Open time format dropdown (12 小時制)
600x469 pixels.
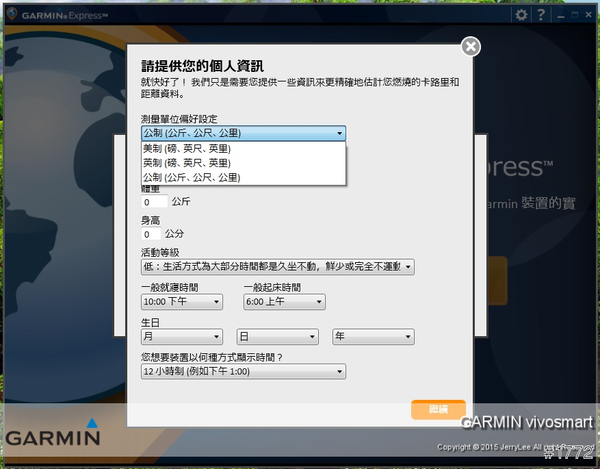(x=243, y=371)
